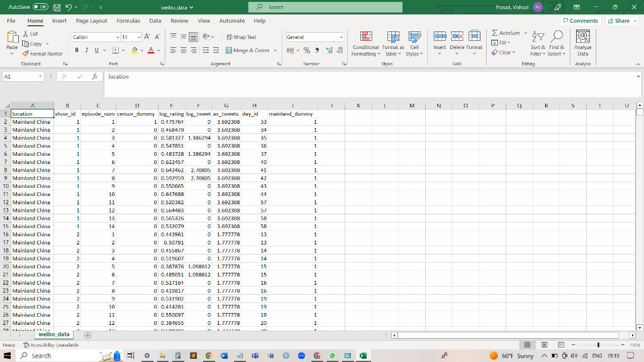The width and height of the screenshot is (644, 362).
Task: Click the Format Painter icon
Action: click(x=26, y=54)
